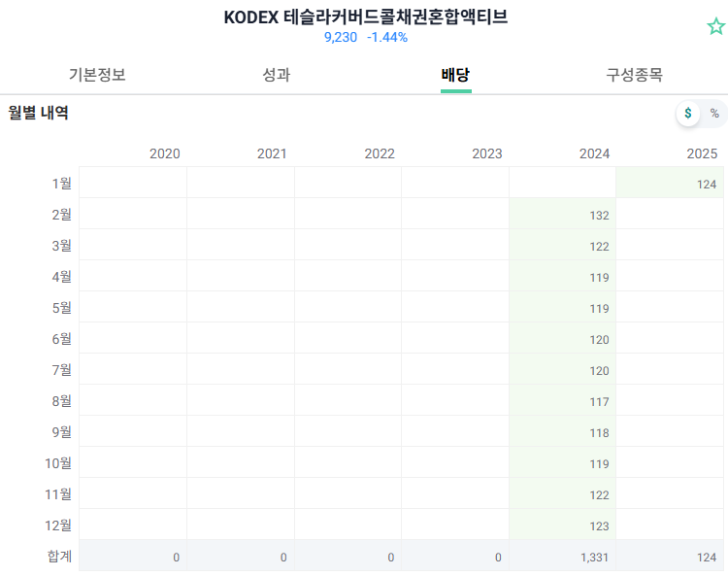728x576 pixels.
Task: Click the 11월 2024 dividend cell
Action: coord(562,493)
